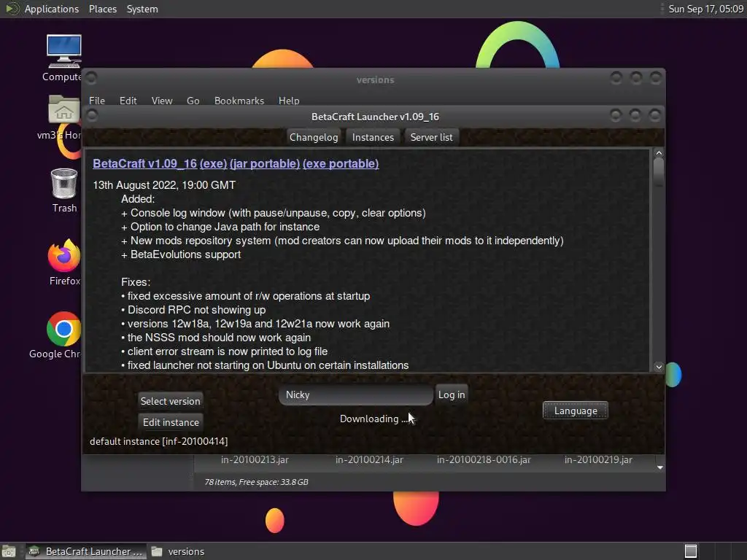
Task: Open File menu in versions window
Action: click(97, 101)
